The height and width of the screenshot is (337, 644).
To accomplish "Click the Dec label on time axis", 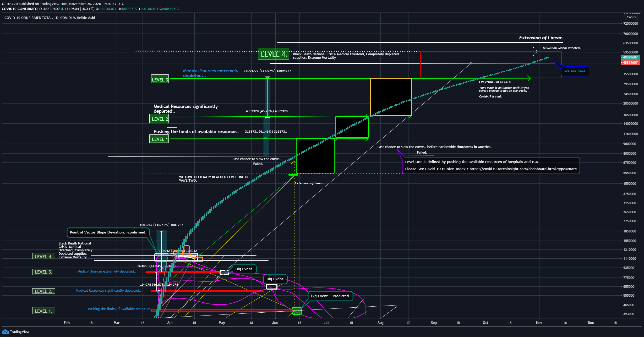I will (x=591, y=323).
